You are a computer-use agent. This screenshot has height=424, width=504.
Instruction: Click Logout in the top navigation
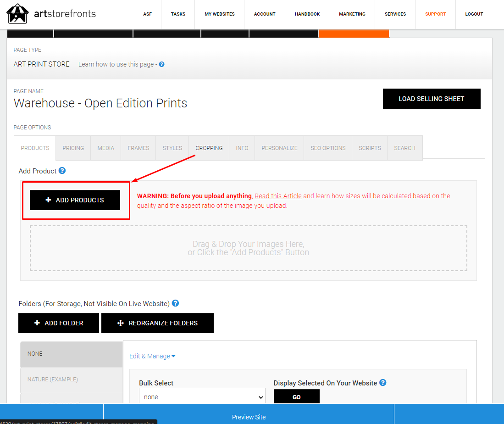pos(474,14)
